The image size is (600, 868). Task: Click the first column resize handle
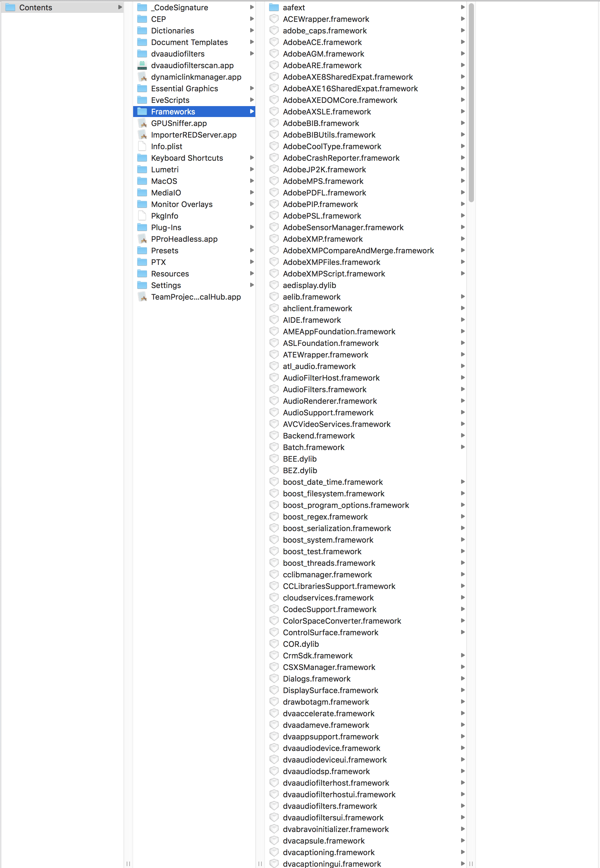pyautogui.click(x=128, y=863)
